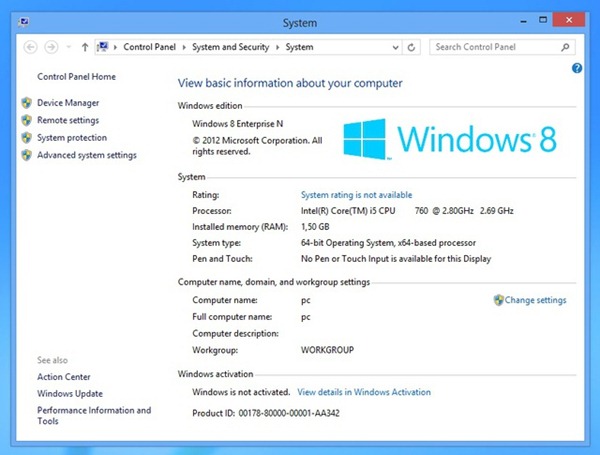Viewport: 600px width, 455px height.
Task: Expand the chevron after System and Security
Action: pyautogui.click(x=278, y=47)
